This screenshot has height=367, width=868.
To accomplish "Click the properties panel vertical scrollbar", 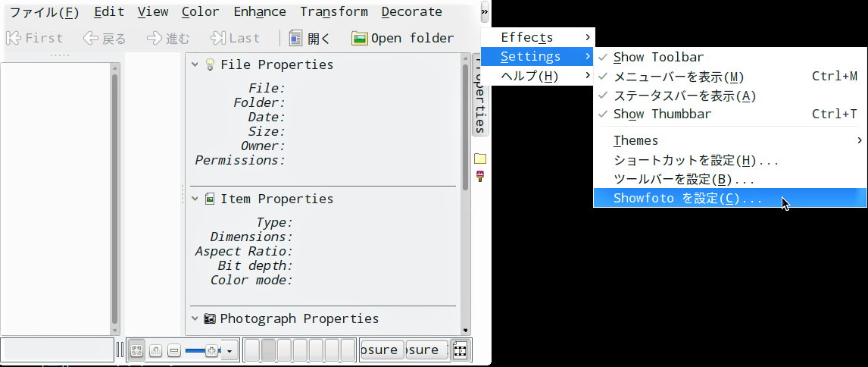I will [x=465, y=193].
